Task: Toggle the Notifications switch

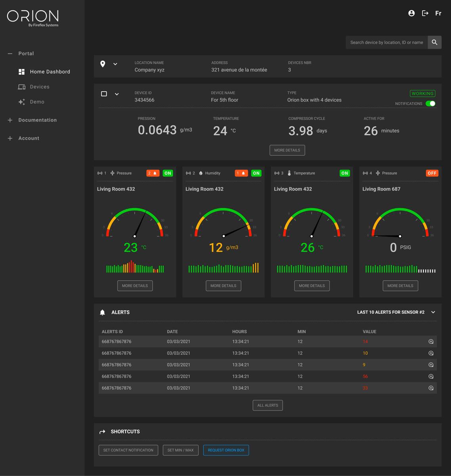Action: tap(430, 104)
